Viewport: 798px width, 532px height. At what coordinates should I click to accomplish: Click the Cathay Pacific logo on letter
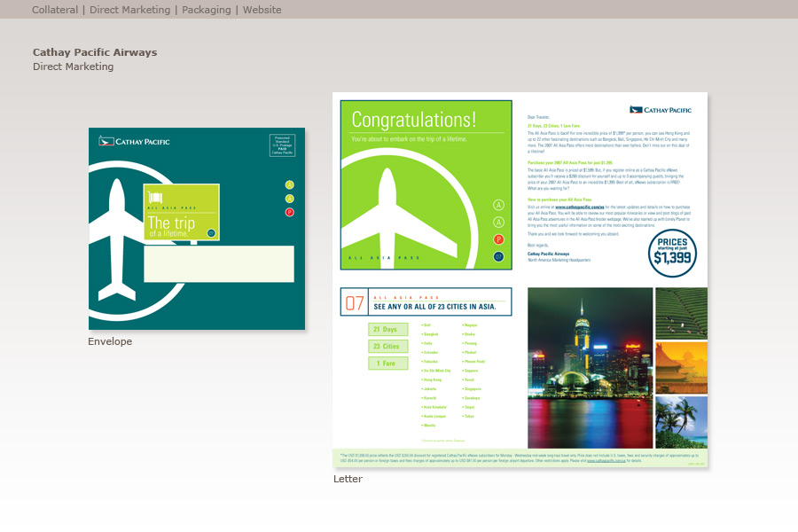tap(660, 110)
